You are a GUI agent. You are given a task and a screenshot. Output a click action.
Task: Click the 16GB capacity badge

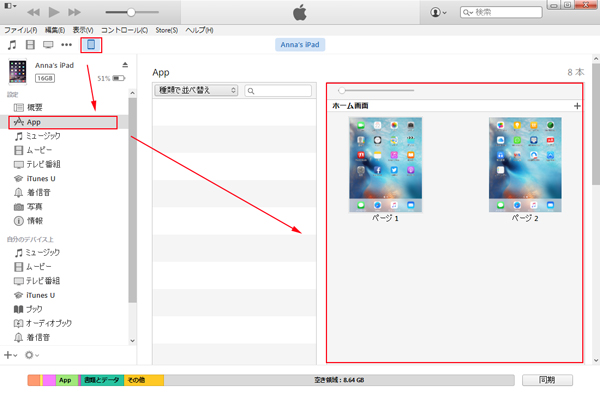(45, 78)
